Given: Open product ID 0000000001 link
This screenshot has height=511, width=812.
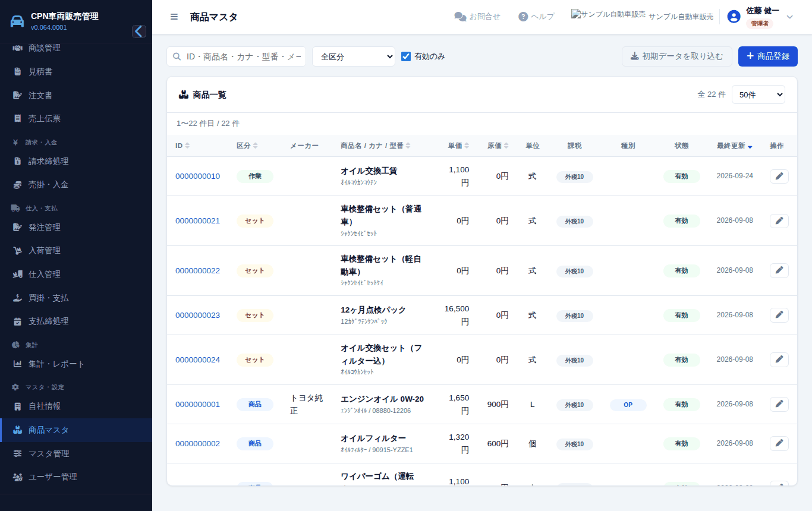Looking at the screenshot, I should 197,404.
